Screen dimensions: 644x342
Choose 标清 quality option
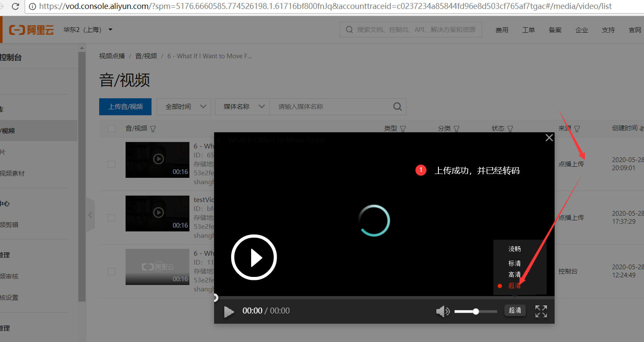pos(515,263)
